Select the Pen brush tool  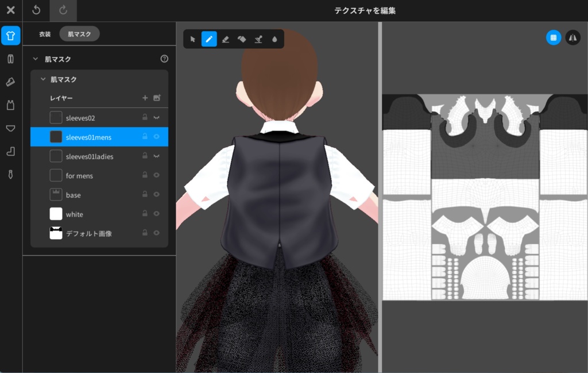click(x=209, y=39)
